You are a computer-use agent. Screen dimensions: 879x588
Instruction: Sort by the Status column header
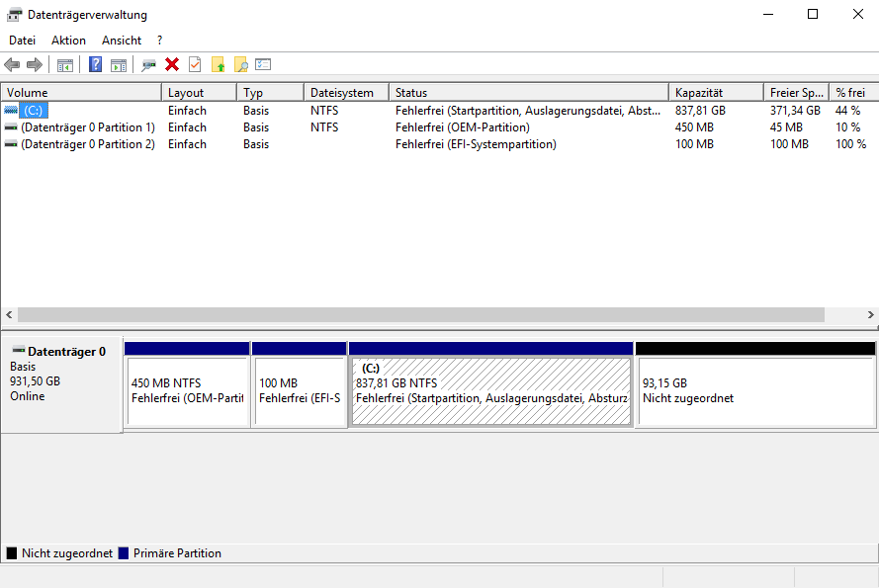pyautogui.click(x=529, y=93)
